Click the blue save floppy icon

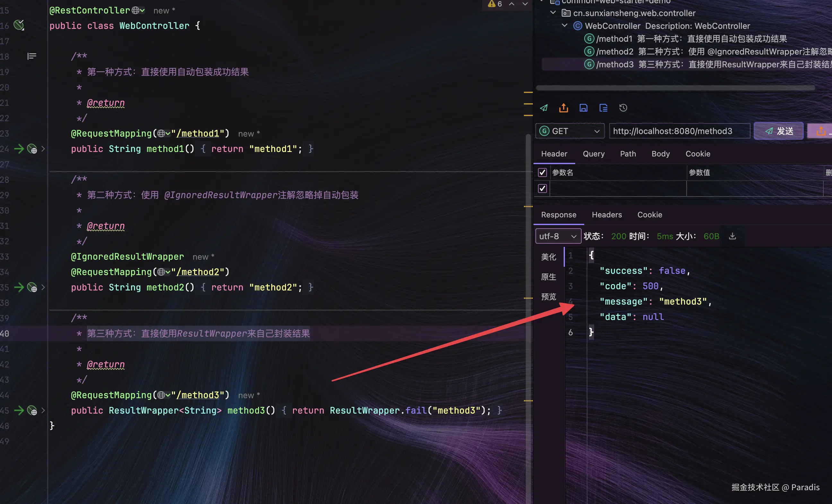point(584,108)
